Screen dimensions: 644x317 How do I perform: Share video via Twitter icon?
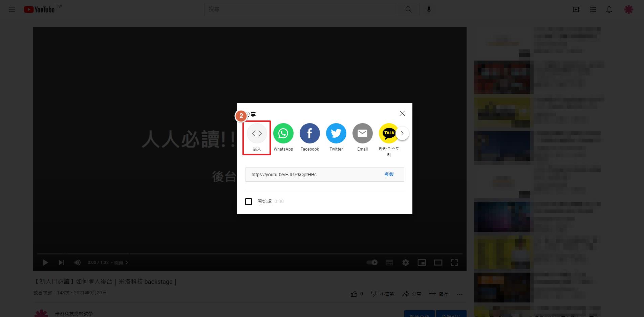click(x=336, y=134)
